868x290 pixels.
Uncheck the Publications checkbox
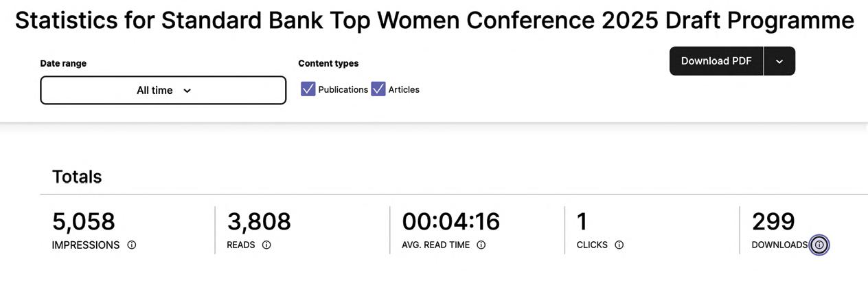tap(308, 89)
